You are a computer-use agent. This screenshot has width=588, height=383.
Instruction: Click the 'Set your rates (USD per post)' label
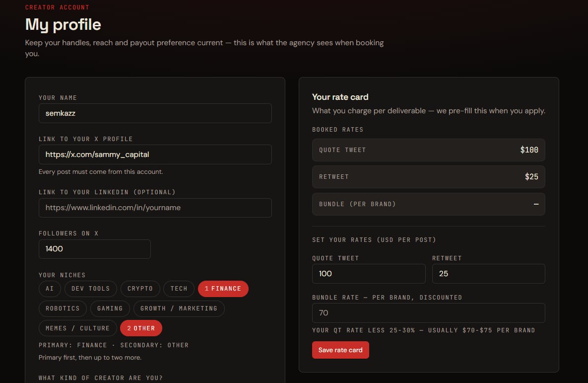[x=374, y=240]
